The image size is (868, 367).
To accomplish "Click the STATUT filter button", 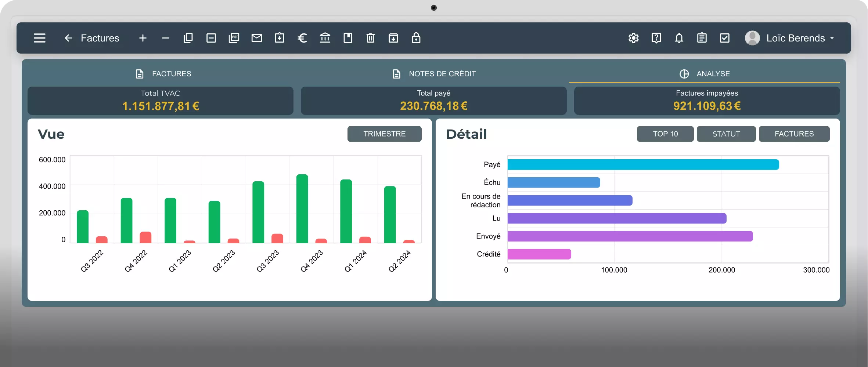I will 726,134.
